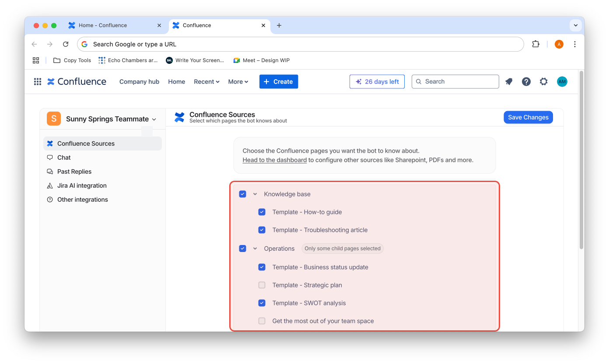Uncheck Template - SWOT analysis
This screenshot has width=609, height=364.
pos(262,303)
